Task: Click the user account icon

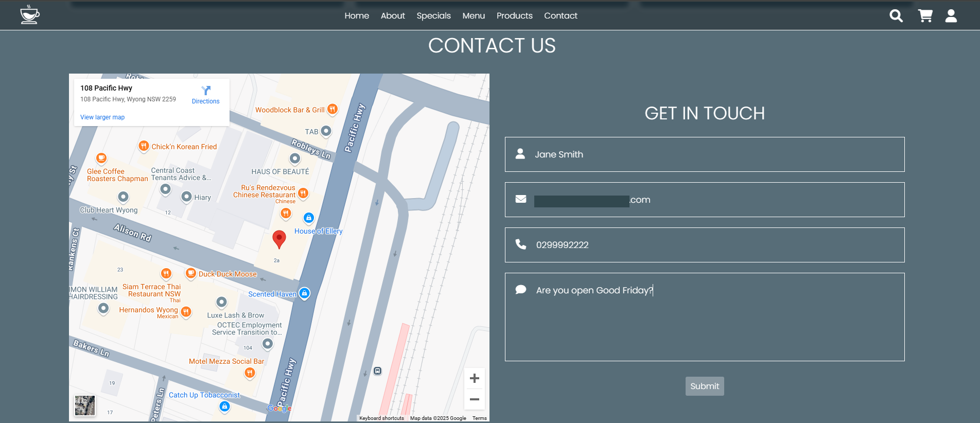Action: pos(951,16)
